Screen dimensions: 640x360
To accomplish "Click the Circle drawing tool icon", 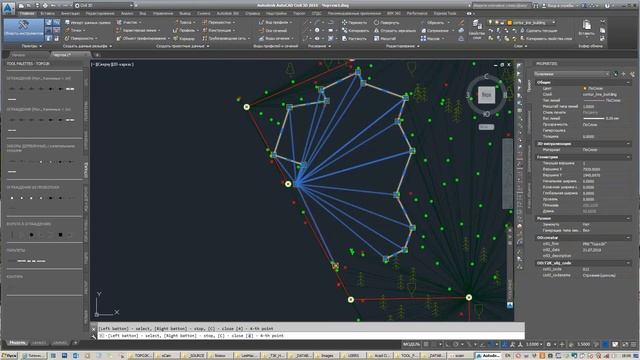I will (317, 30).
